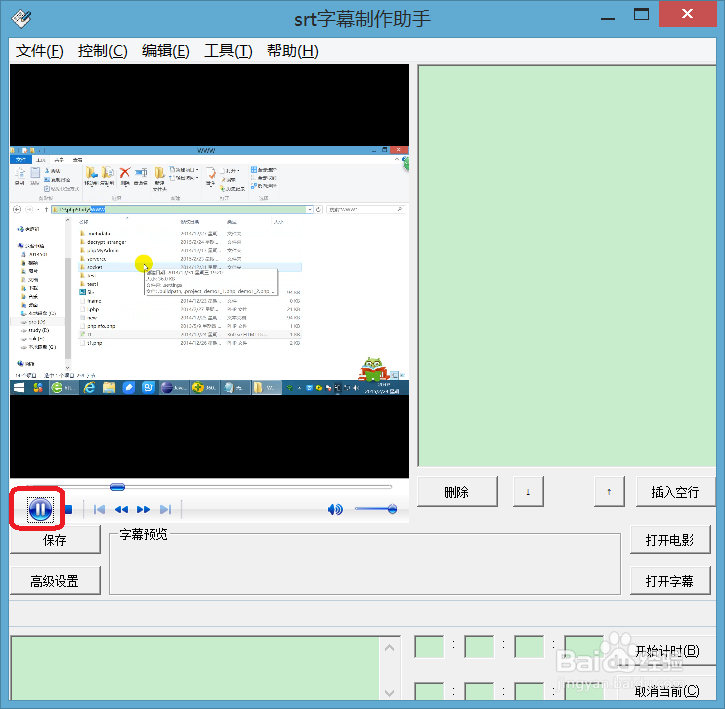Mute audio via the speaker icon
This screenshot has height=709, width=725.
point(335,509)
